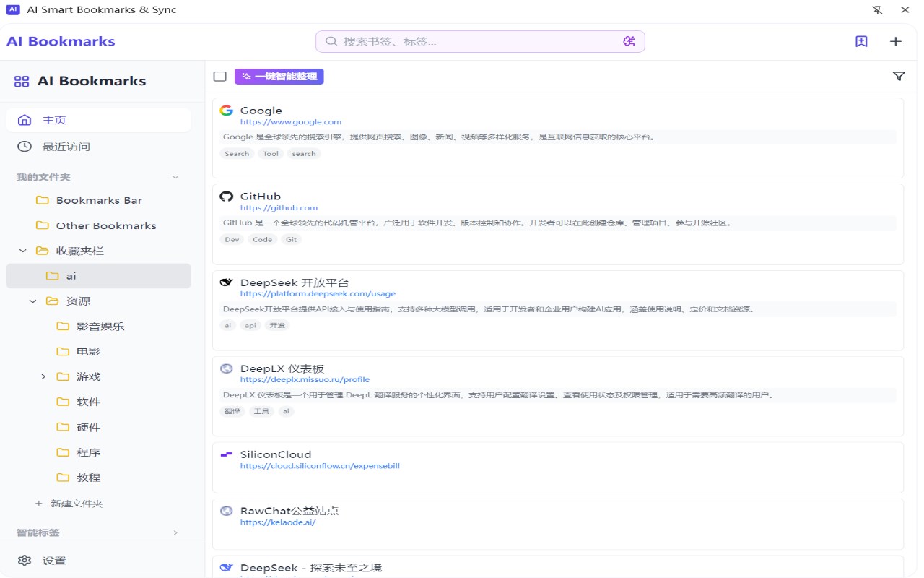This screenshot has width=924, height=578.
Task: Click the DeepLX 仪表板 bookmark title
Action: click(282, 368)
